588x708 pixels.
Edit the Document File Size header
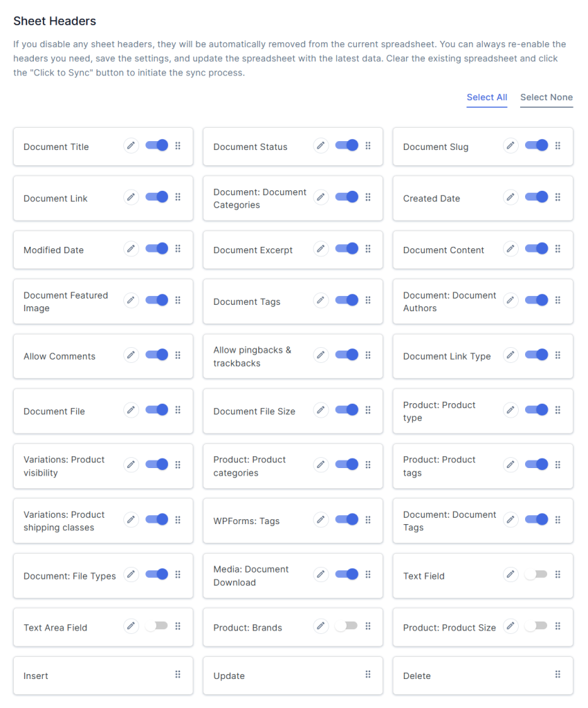click(321, 410)
